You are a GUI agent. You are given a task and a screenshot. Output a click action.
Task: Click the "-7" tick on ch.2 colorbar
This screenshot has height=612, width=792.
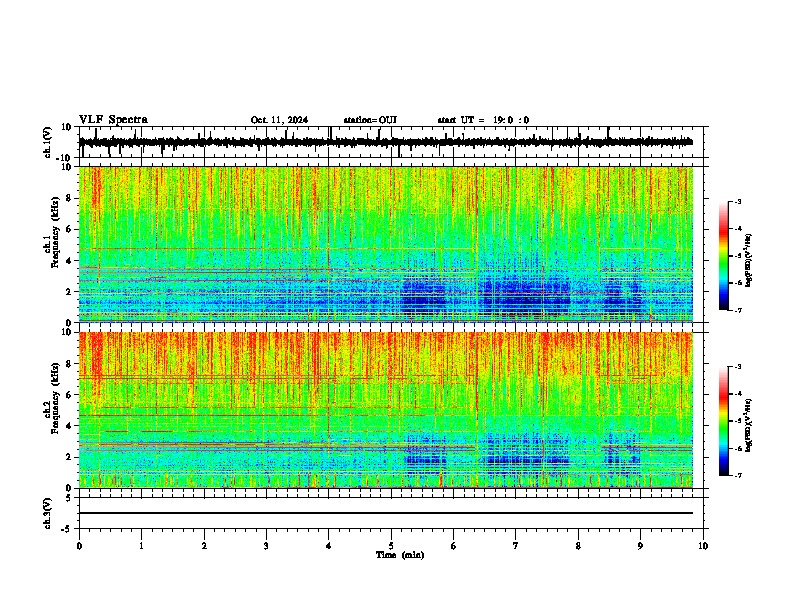(x=738, y=476)
